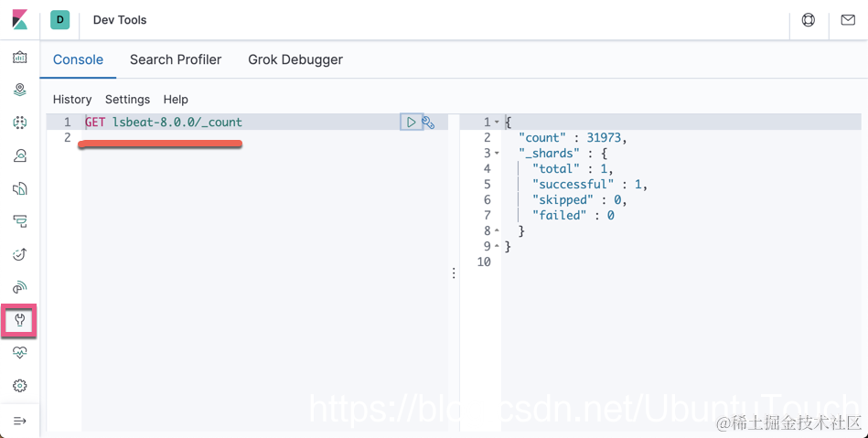Viewport: 868px width, 438px height.
Task: Open Dashboard from the sidebar
Action: [x=19, y=57]
